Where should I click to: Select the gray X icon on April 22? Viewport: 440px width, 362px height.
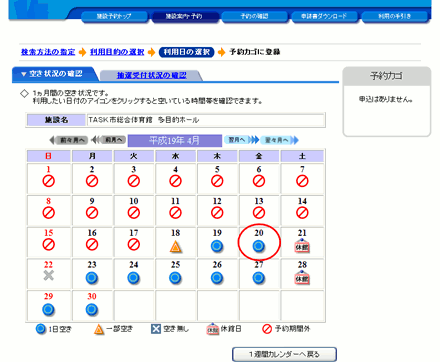click(x=49, y=275)
